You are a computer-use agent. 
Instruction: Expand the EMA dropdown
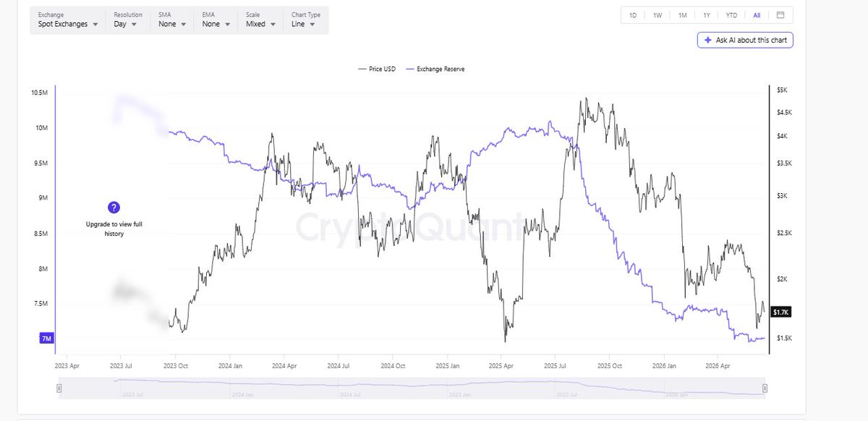215,20
